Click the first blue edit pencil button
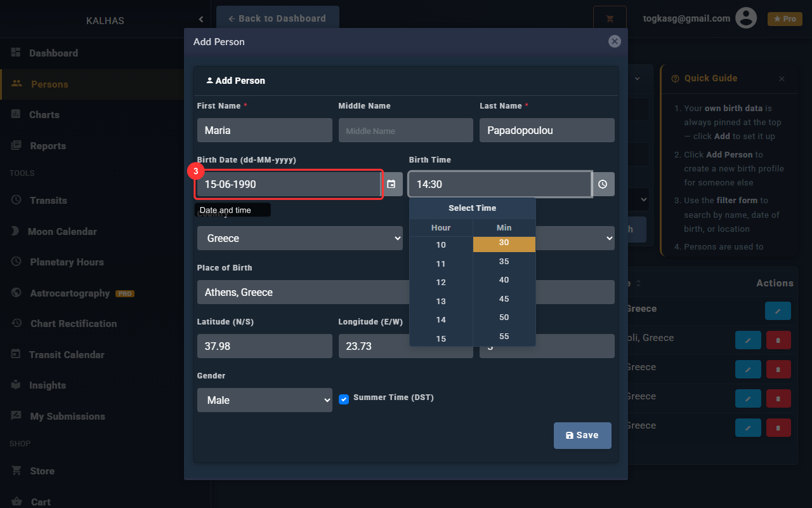Screen dimensions: 812x508 (x=778, y=311)
